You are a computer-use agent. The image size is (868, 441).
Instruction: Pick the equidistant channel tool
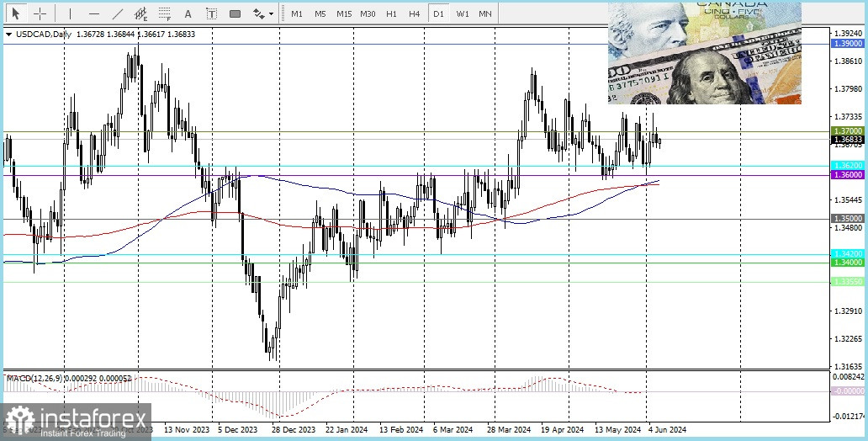[140, 13]
